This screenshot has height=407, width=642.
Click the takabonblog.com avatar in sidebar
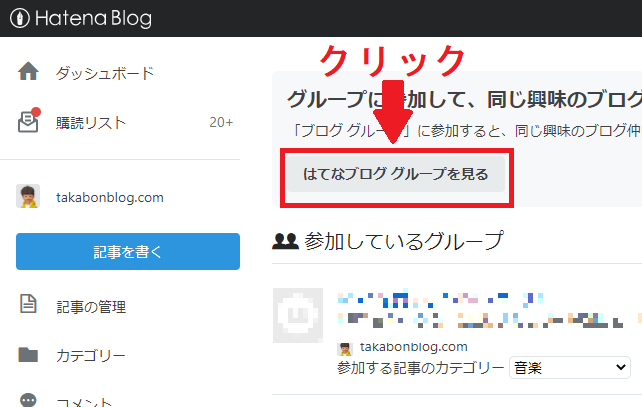(x=28, y=196)
